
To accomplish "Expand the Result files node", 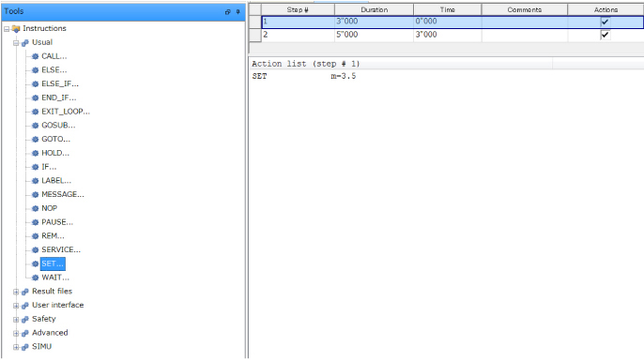I will coord(16,292).
